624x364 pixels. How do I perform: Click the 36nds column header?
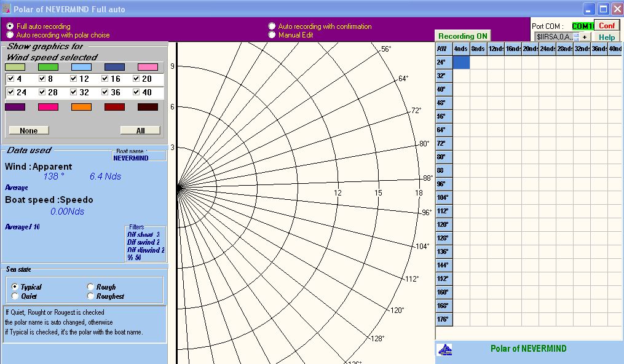599,49
